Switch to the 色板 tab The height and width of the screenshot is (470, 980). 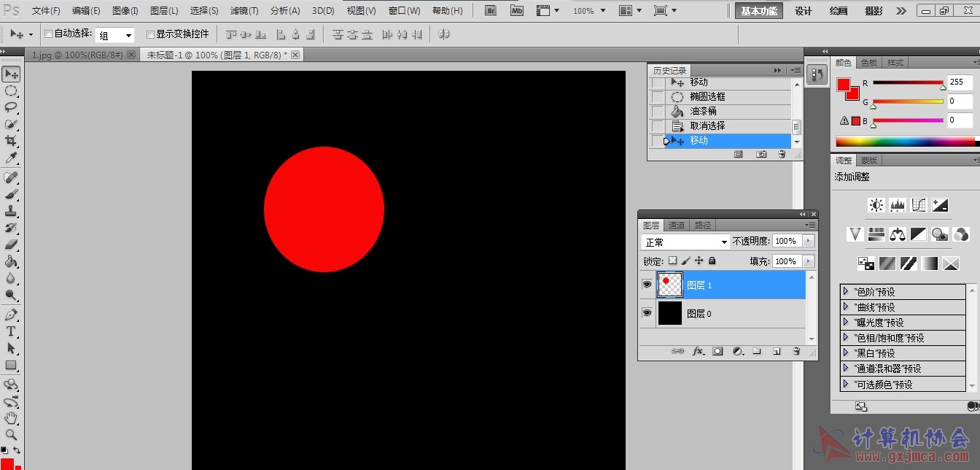869,63
